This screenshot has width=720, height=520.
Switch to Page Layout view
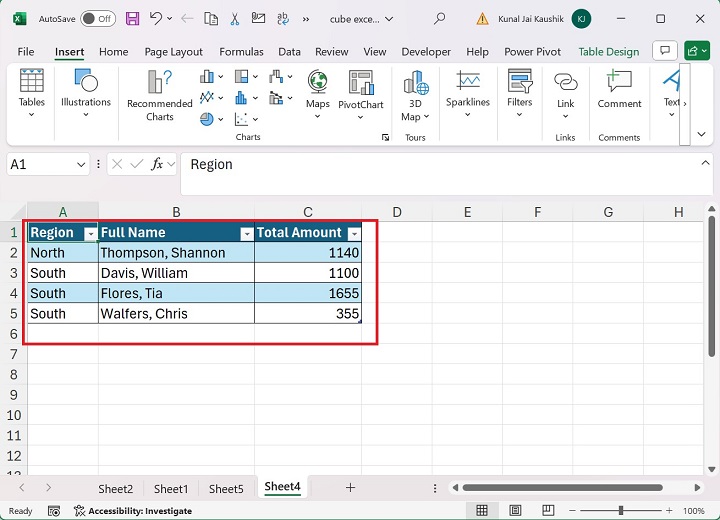point(513,510)
